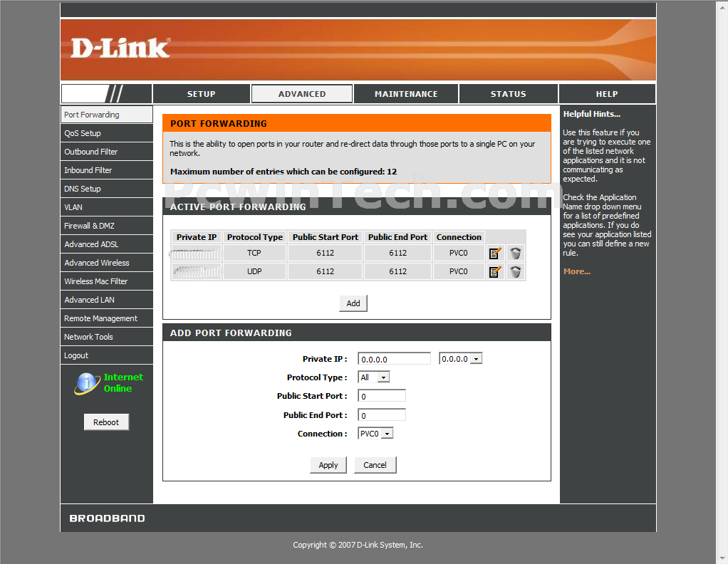The image size is (728, 564).
Task: Focus the Public Start Port field
Action: [382, 396]
